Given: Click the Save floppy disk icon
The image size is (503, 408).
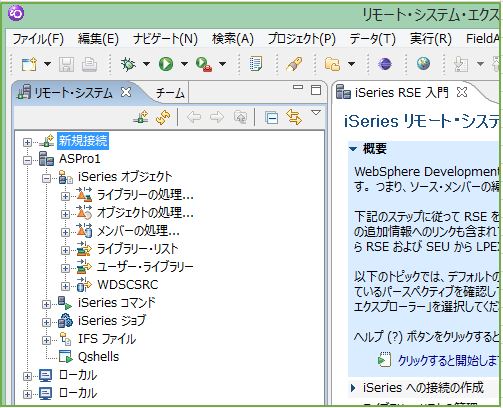Looking at the screenshot, I should pyautogui.click(x=66, y=64).
